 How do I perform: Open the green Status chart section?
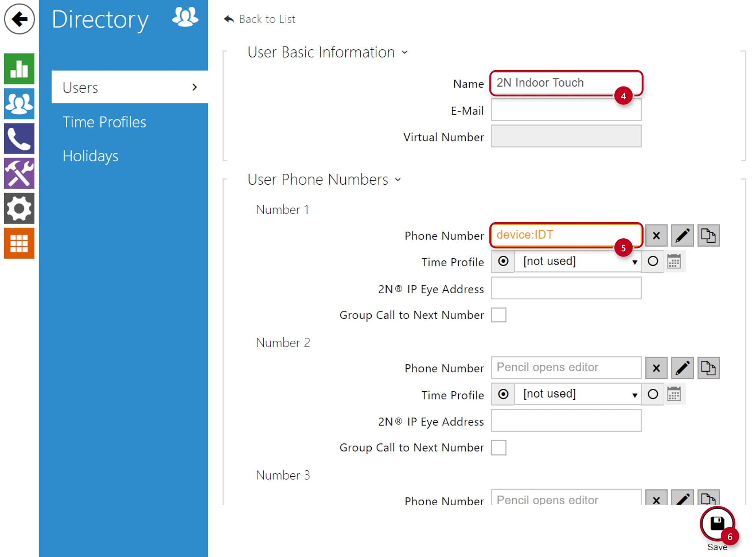(x=19, y=69)
